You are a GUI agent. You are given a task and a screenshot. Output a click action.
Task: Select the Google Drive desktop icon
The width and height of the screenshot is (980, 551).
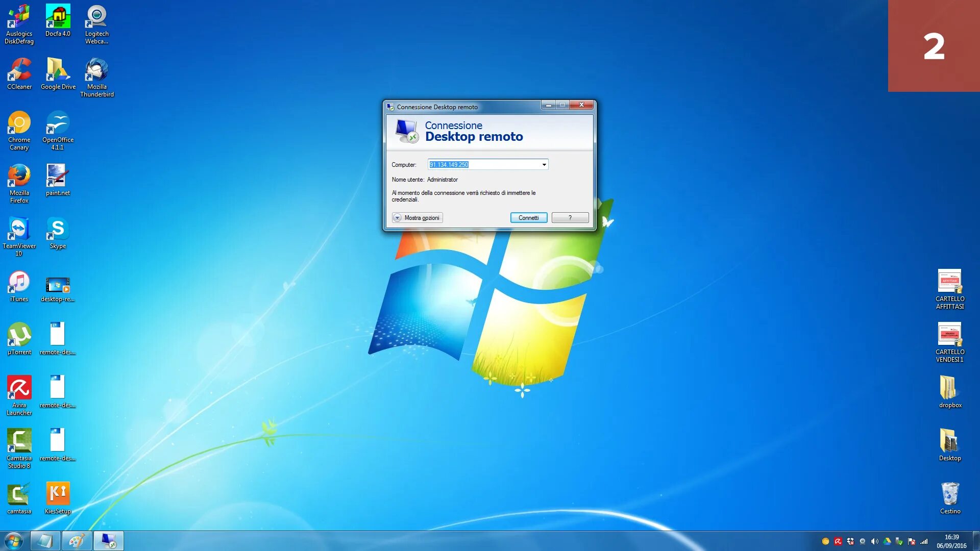[58, 74]
